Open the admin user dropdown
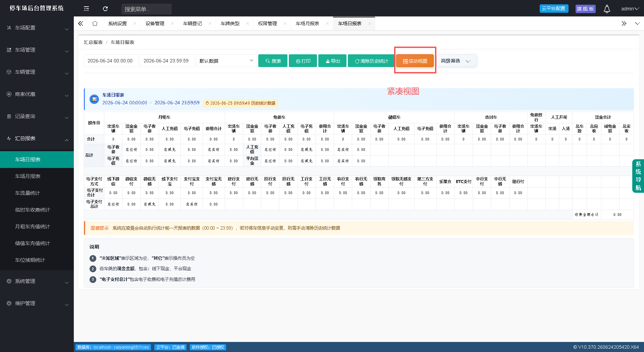The width and height of the screenshot is (644, 352). coord(630,9)
